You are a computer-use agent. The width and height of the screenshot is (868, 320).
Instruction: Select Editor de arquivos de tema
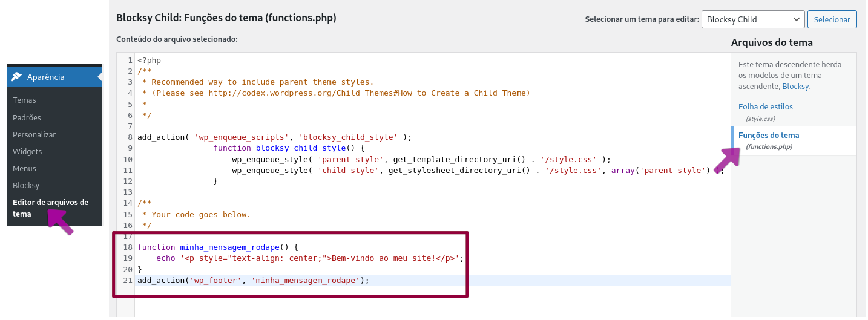pos(50,208)
